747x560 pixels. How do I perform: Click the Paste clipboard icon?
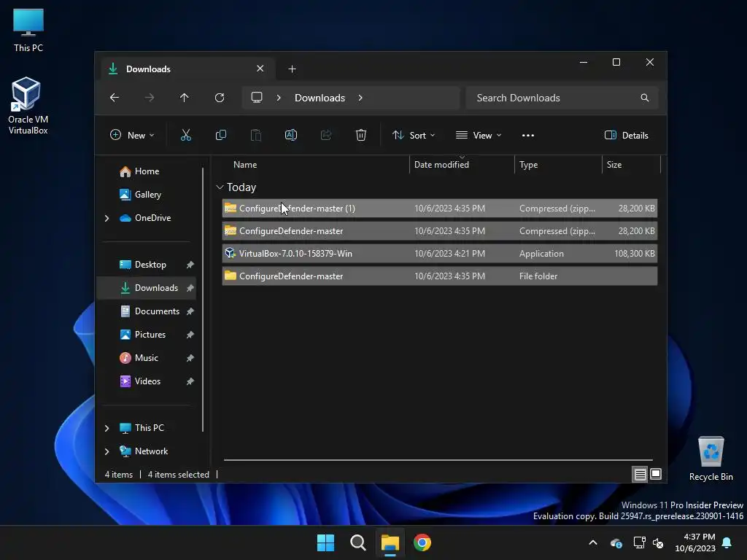256,135
